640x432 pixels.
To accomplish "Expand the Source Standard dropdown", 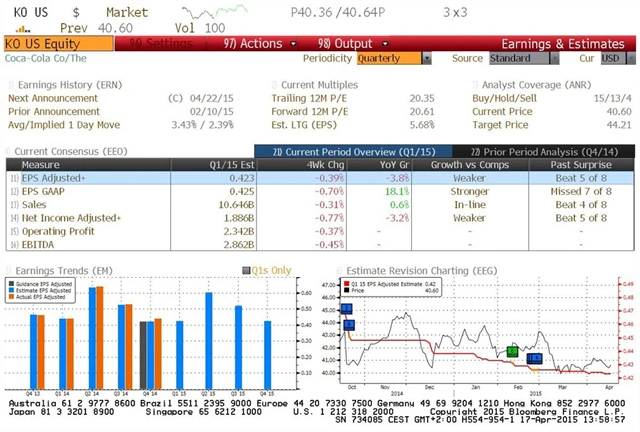I will click(518, 58).
